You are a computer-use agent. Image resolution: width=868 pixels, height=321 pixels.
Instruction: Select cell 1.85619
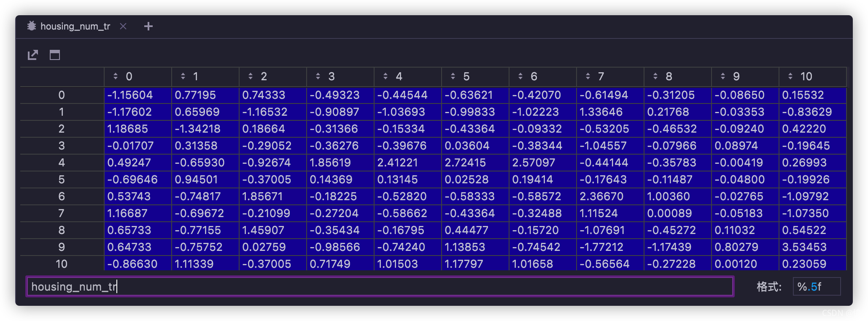coord(340,163)
